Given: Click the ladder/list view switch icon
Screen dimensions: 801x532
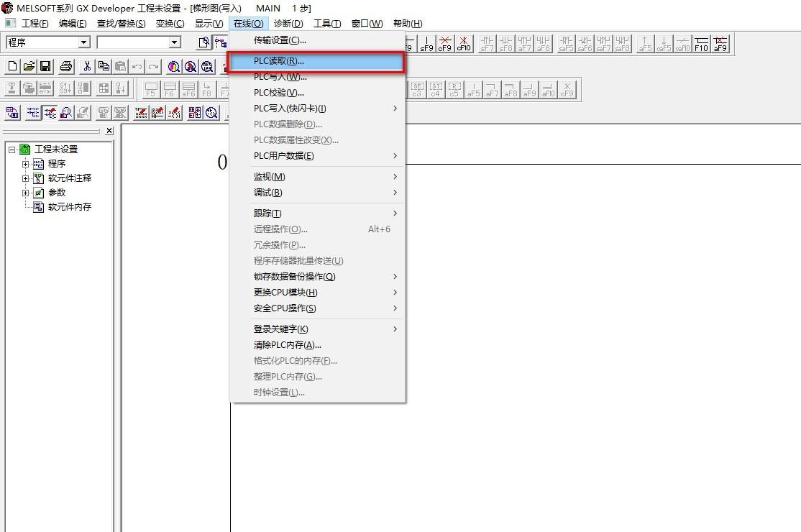Looking at the screenshot, I should 13,112.
